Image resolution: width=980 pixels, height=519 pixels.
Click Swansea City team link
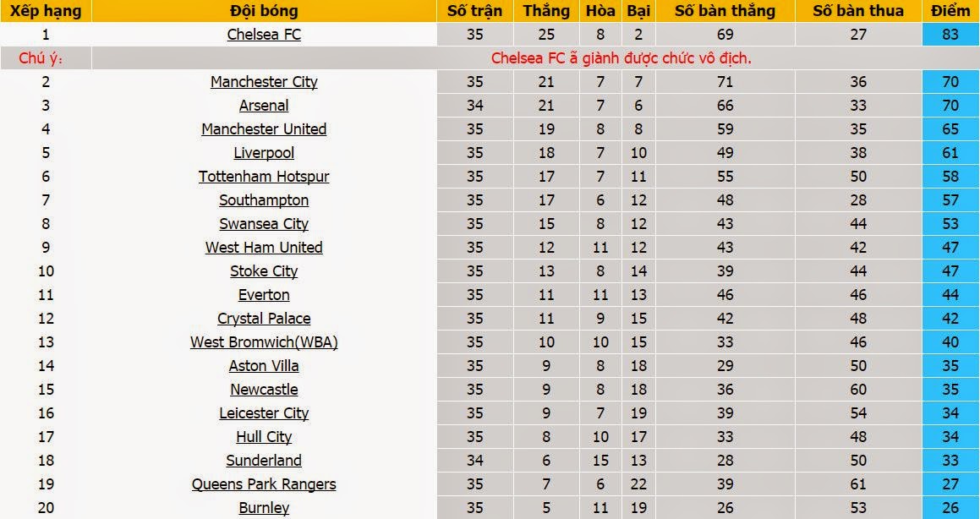click(x=264, y=224)
